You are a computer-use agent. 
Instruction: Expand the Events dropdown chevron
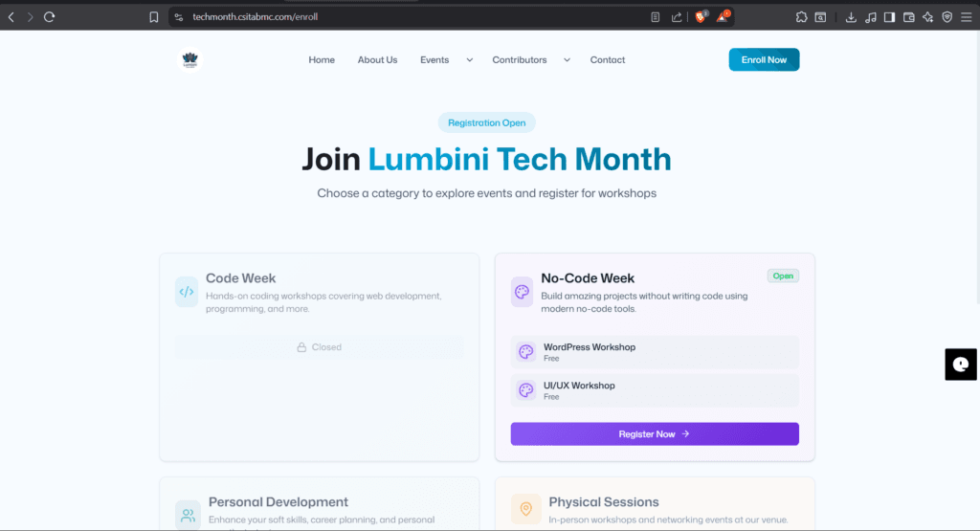pos(469,60)
